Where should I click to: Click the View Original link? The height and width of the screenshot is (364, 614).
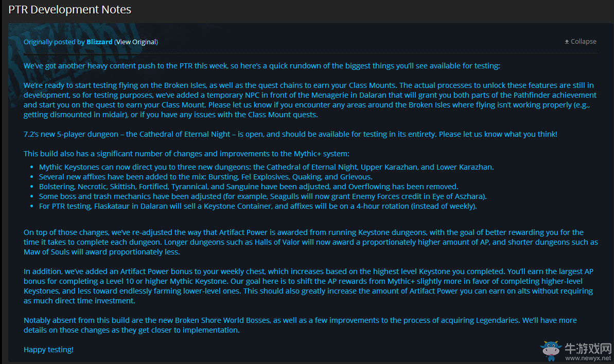(136, 42)
